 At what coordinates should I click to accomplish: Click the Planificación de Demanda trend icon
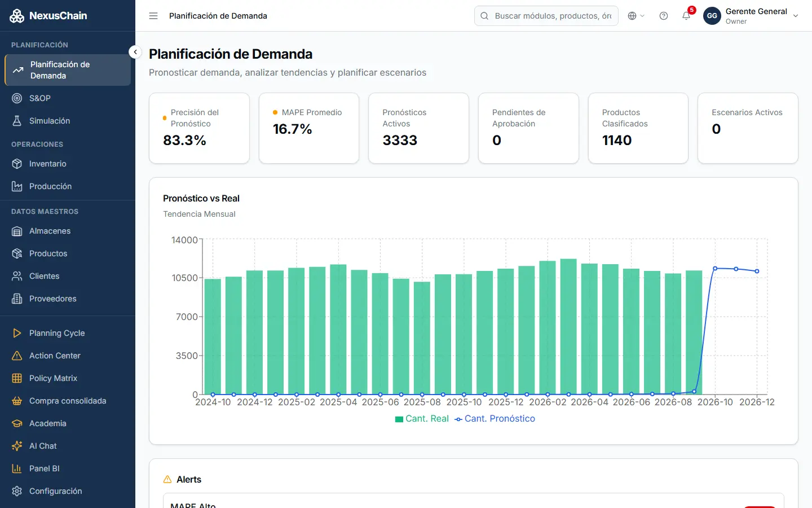(18, 70)
